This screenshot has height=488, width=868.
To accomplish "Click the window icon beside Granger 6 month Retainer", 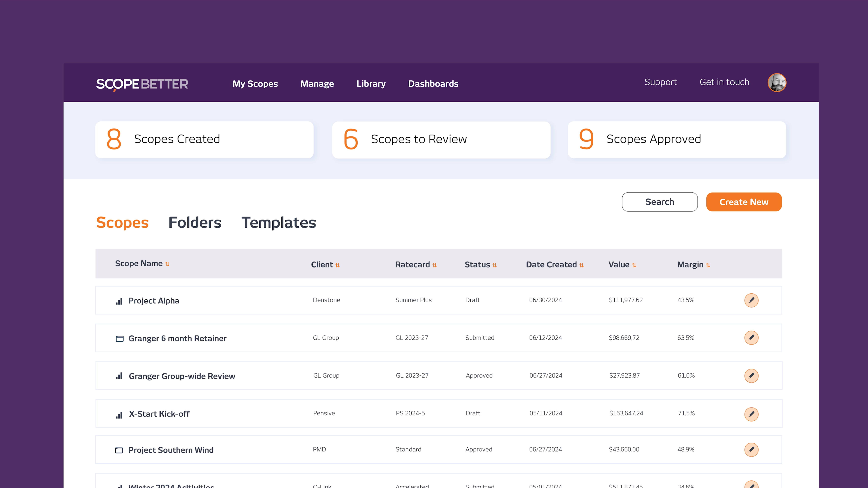I will coord(120,339).
